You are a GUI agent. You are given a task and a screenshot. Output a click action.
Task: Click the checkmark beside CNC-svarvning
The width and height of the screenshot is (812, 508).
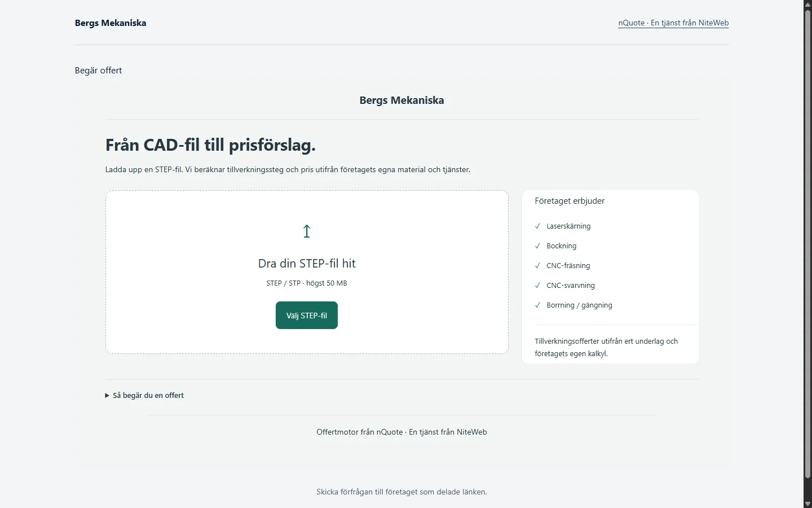pos(537,286)
